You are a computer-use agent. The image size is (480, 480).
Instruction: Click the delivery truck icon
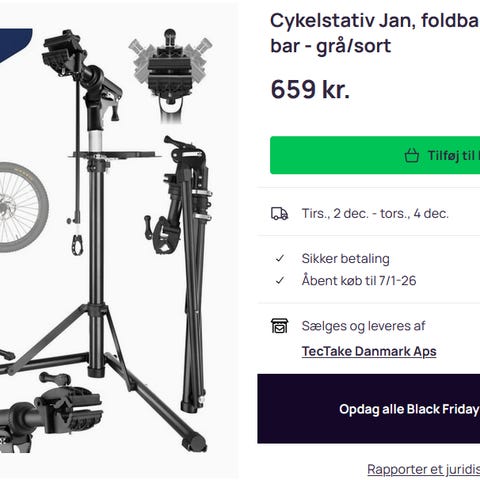click(279, 214)
